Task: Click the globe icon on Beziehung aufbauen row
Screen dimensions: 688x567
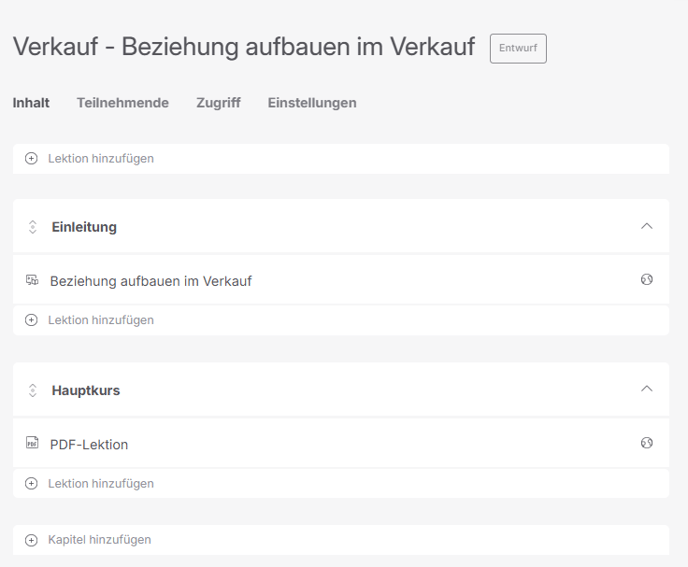Action: [647, 280]
